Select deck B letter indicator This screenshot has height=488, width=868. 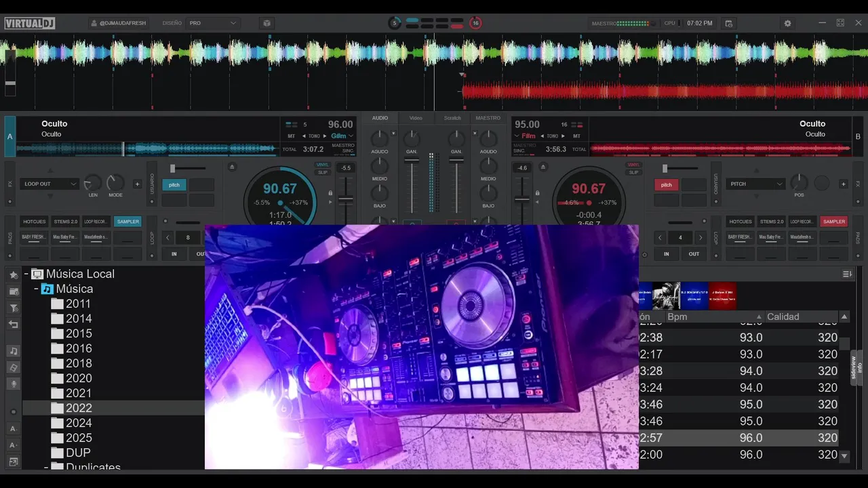click(858, 136)
